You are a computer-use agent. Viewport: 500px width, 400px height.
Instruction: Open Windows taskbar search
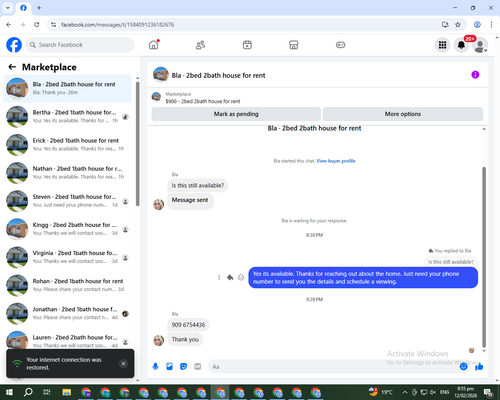tap(28, 392)
